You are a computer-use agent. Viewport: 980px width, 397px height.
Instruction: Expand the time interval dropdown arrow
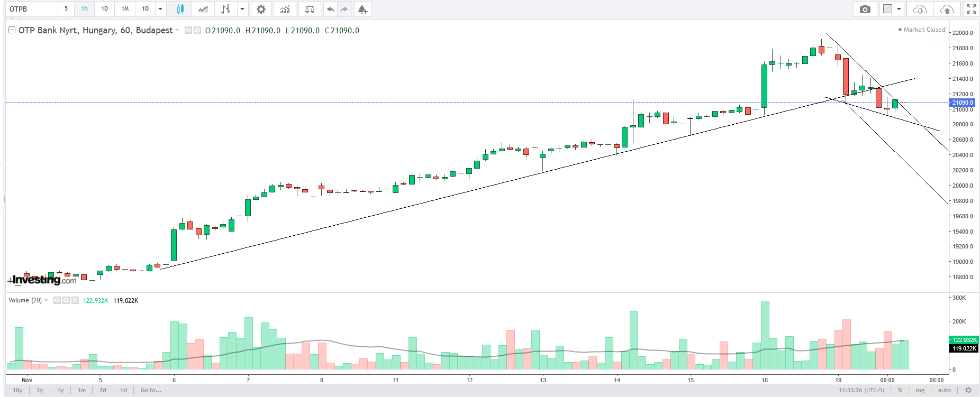click(160, 9)
